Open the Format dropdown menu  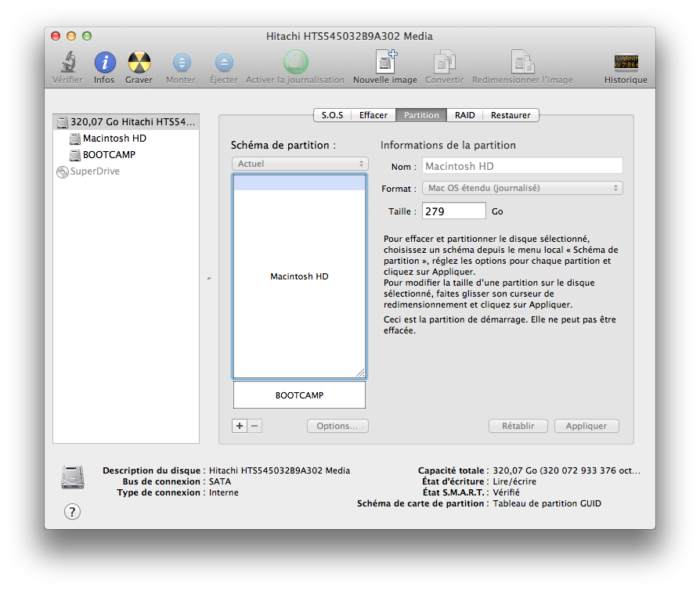click(x=522, y=188)
